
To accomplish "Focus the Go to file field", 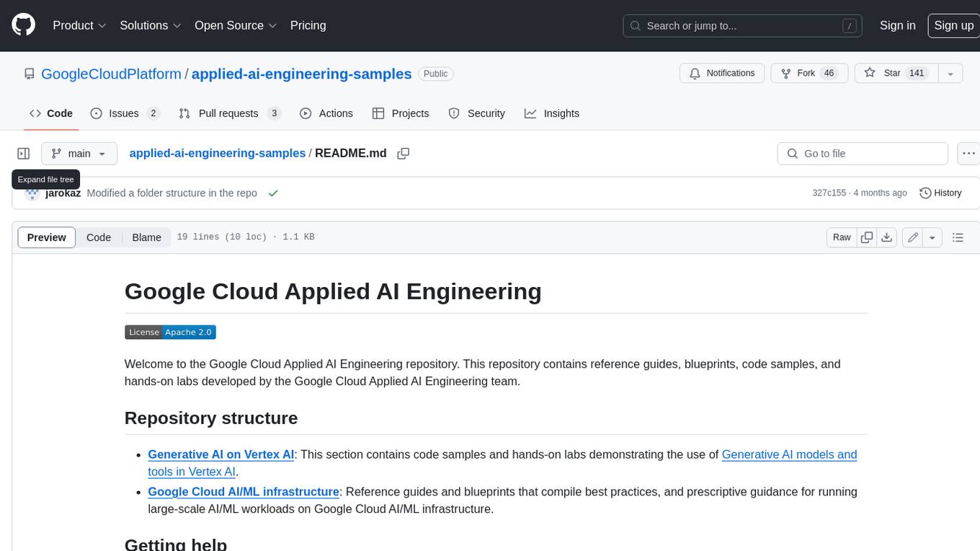I will pyautogui.click(x=863, y=154).
